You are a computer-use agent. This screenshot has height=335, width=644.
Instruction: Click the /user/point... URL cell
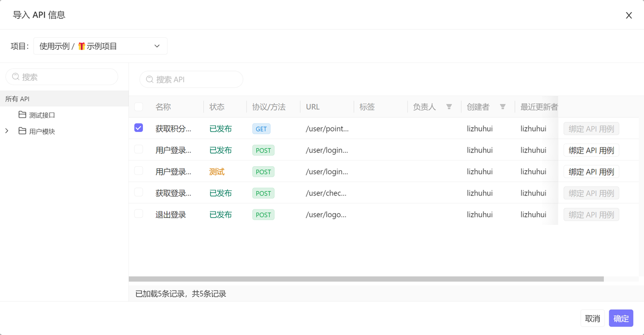327,128
